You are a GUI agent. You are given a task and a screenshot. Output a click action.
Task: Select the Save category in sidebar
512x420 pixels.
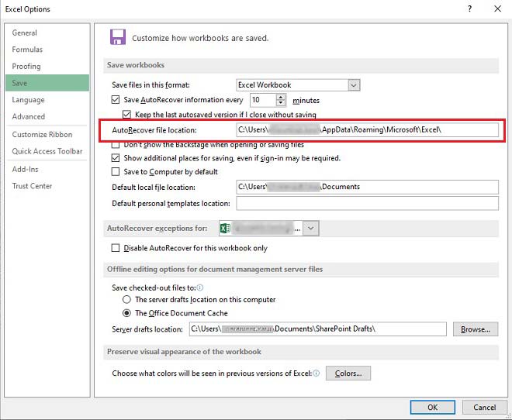tap(47, 83)
